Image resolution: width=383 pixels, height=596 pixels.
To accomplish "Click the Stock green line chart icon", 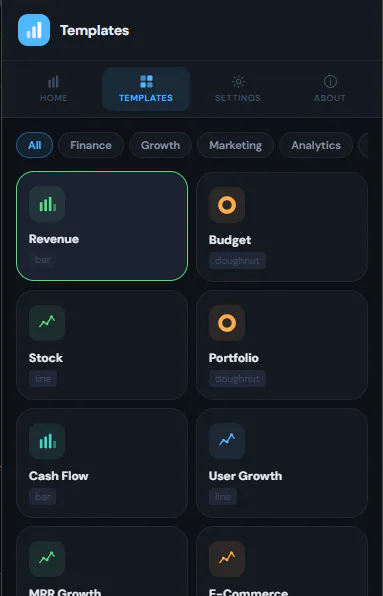I will [47, 322].
